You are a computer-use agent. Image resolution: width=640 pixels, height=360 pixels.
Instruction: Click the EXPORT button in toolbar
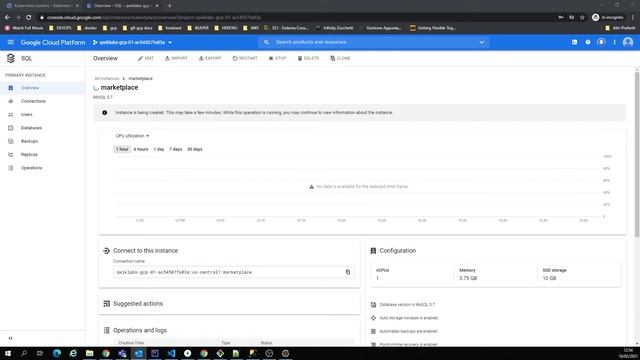(x=210, y=58)
